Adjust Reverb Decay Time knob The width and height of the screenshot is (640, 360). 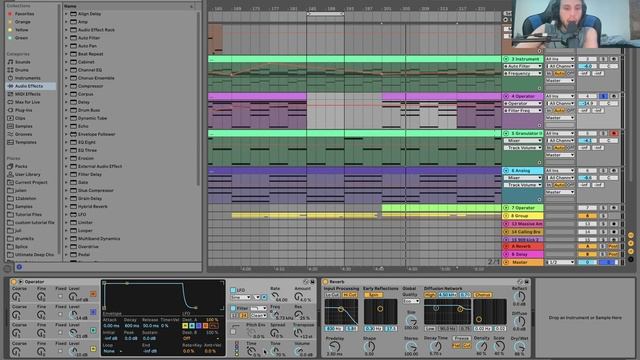(436, 347)
